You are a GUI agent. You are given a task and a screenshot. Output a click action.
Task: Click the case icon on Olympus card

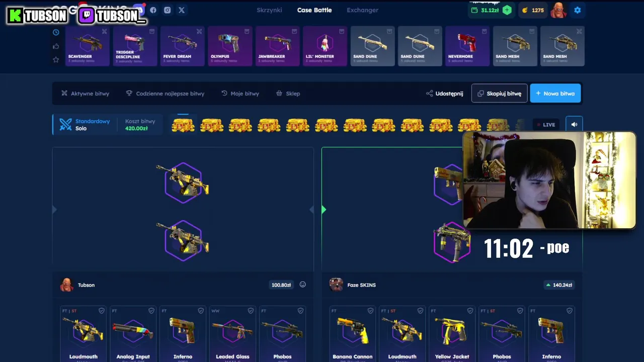[x=247, y=32]
